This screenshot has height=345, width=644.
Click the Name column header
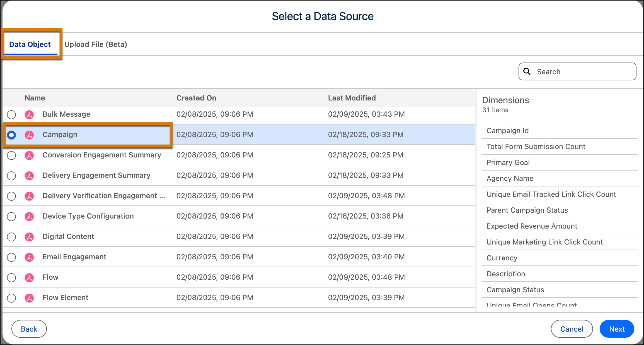[x=35, y=98]
